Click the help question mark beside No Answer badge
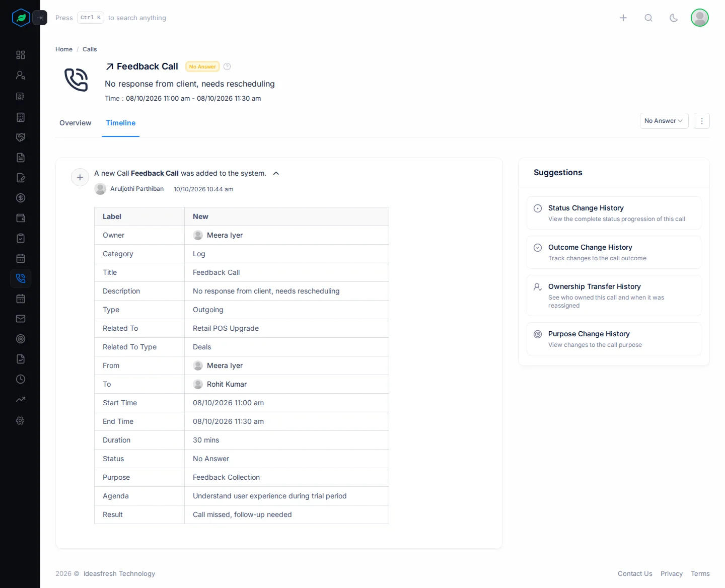This screenshot has width=725, height=588. tap(227, 66)
